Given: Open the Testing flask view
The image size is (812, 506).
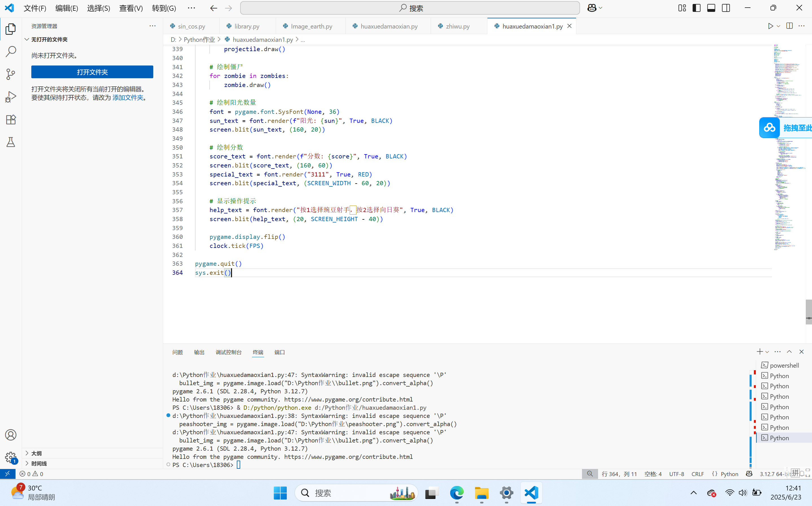Looking at the screenshot, I should click(11, 142).
